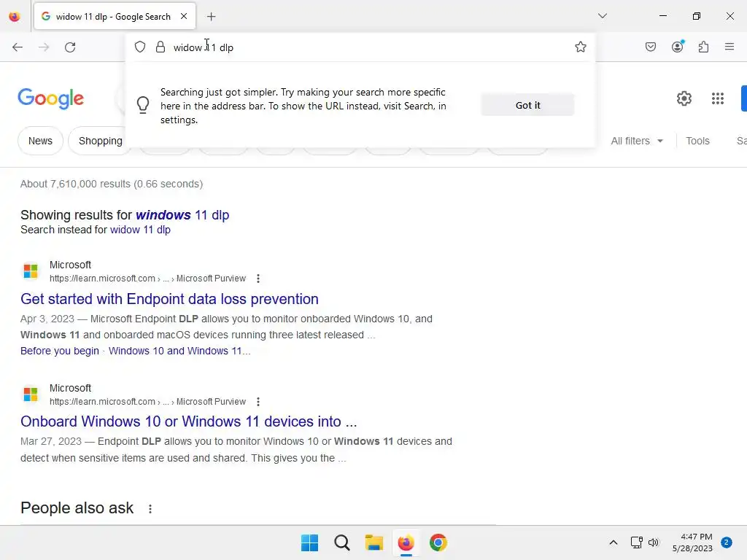Image resolution: width=747 pixels, height=560 pixels.
Task: Open the Firefox account icon
Action: pyautogui.click(x=677, y=47)
